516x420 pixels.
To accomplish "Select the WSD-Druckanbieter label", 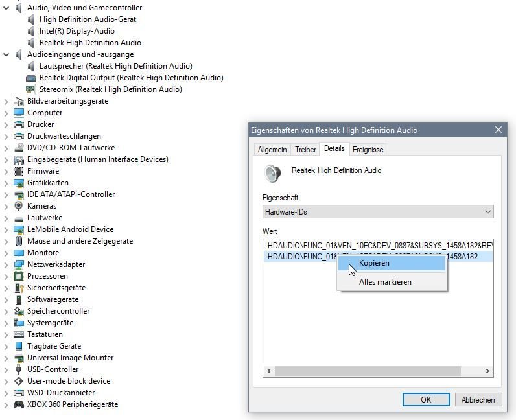I will [x=61, y=393].
